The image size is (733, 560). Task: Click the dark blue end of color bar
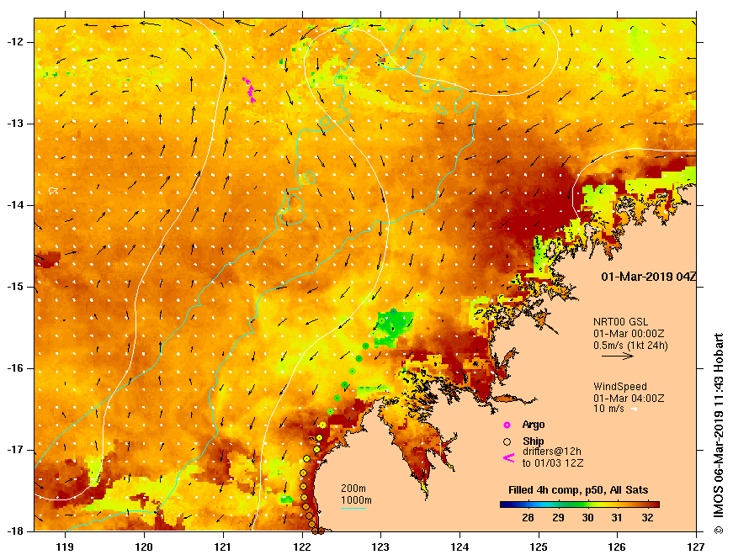pyautogui.click(x=504, y=505)
